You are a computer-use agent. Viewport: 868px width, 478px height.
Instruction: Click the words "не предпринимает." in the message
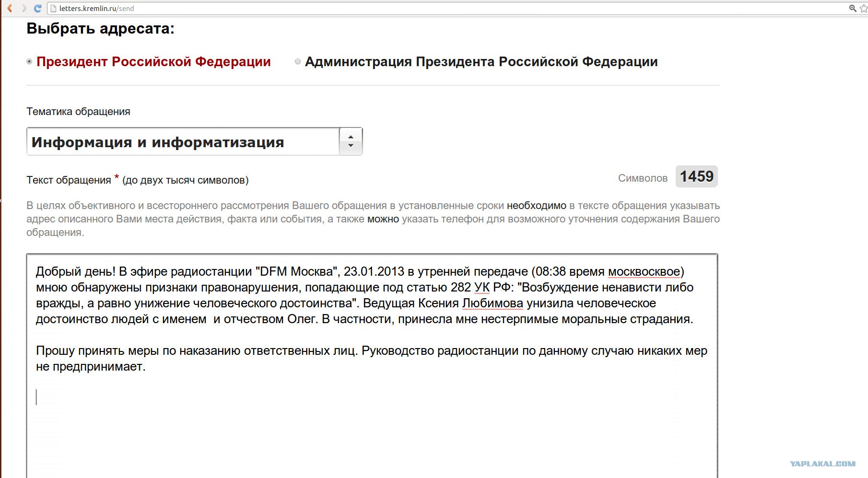point(91,367)
